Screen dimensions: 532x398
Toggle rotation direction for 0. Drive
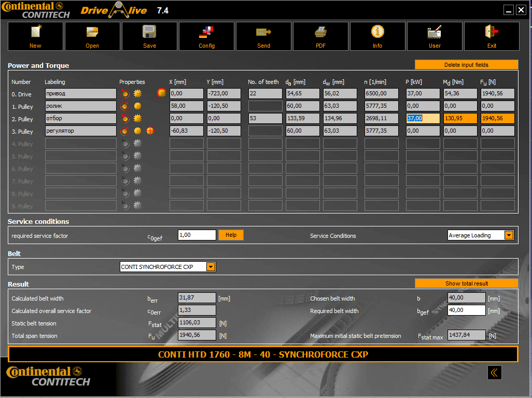tap(125, 94)
